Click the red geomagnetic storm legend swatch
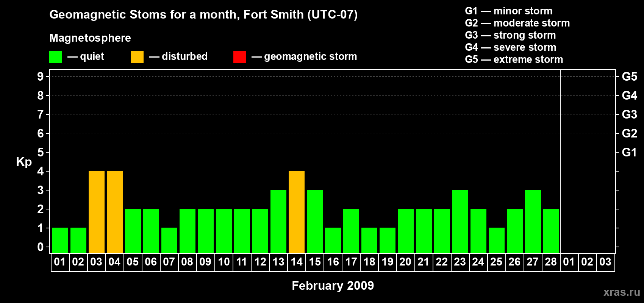Image resolution: width=644 pixels, height=303 pixels. pyautogui.click(x=239, y=57)
